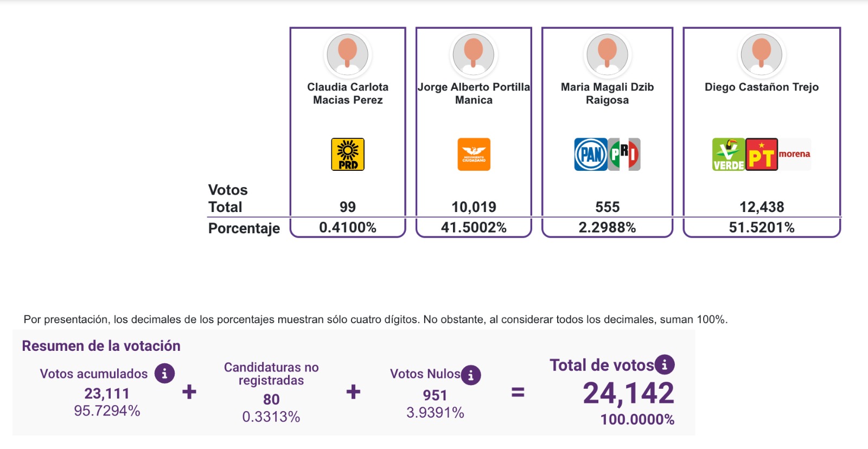Click Maria Magali Dzib Raigosa avatar

point(608,54)
